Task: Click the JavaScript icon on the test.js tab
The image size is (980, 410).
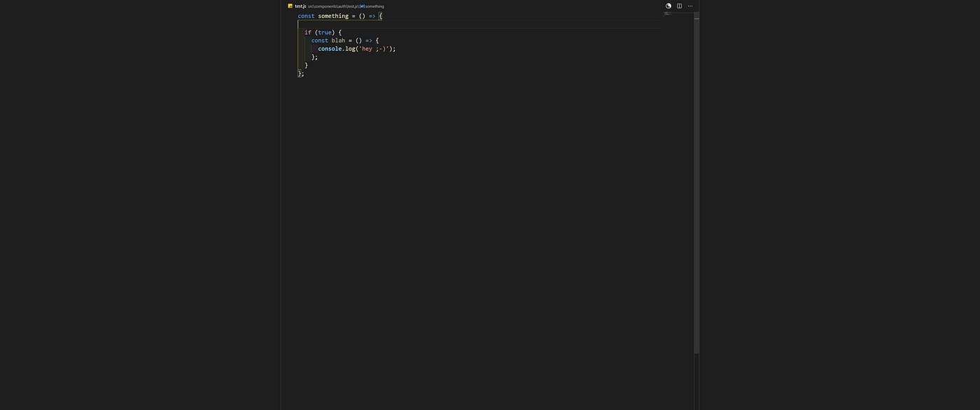Action: 290,6
